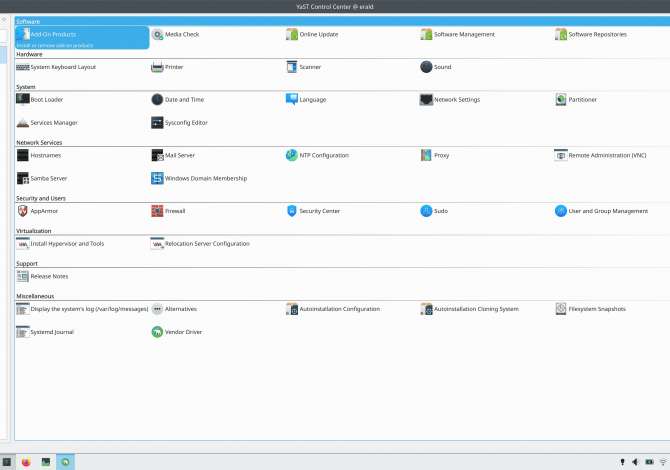
Task: Open the Language settings module
Action: click(x=306, y=100)
